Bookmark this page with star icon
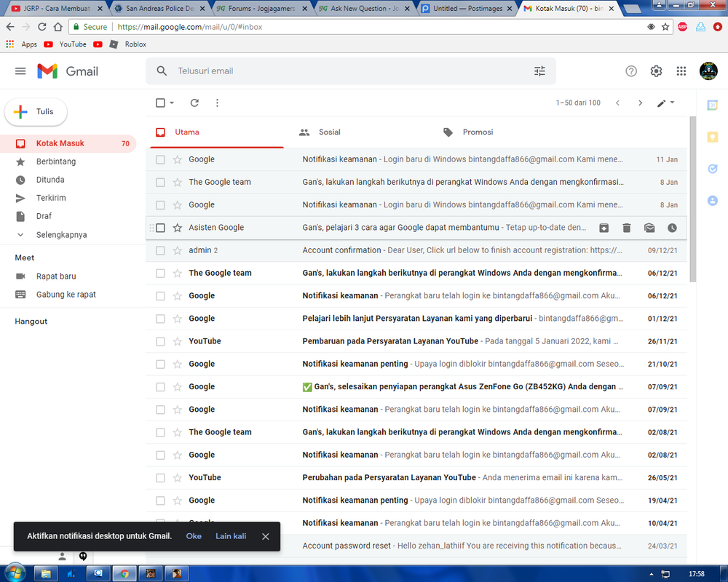 point(665,27)
